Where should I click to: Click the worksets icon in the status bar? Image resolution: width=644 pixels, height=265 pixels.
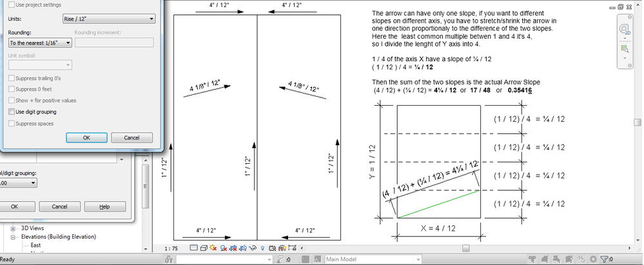click(x=170, y=259)
